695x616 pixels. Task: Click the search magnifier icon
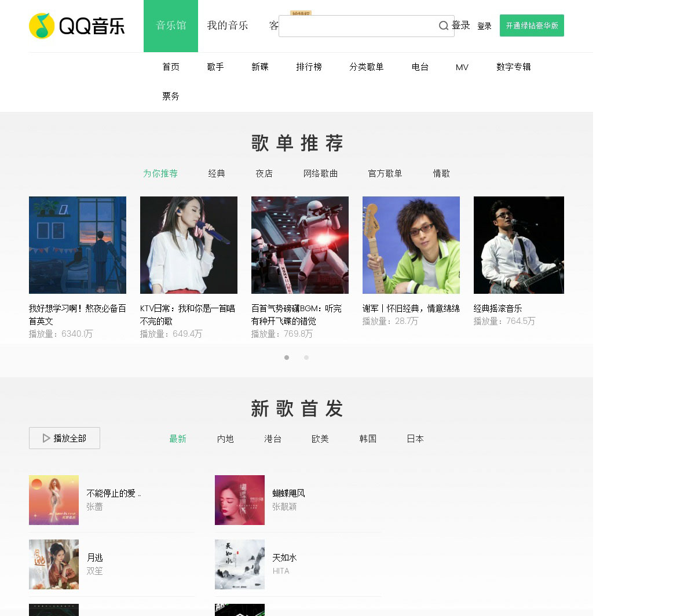tap(444, 26)
